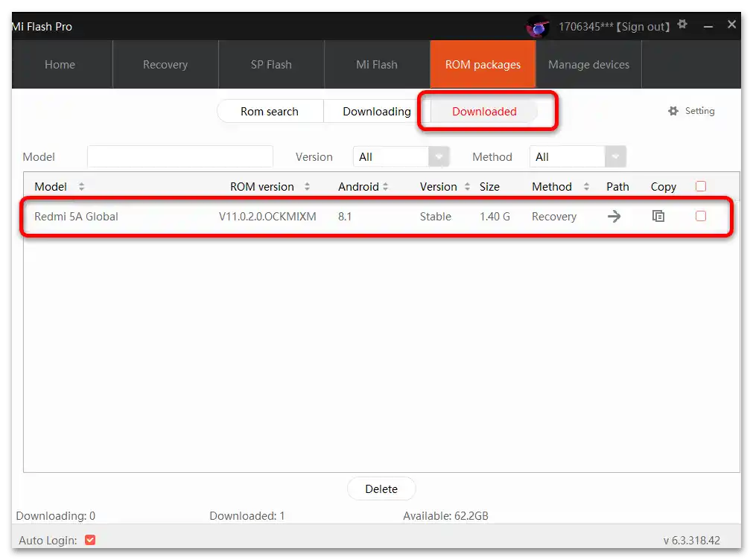
Task: Show the Downloaded list
Action: point(484,112)
